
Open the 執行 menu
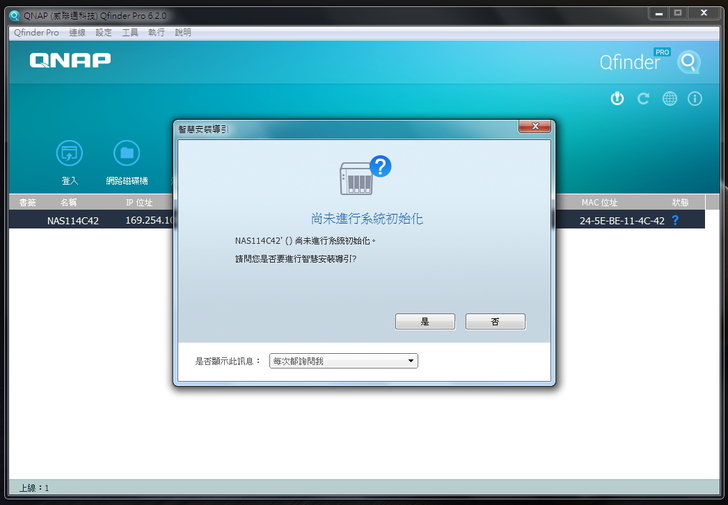[x=156, y=32]
